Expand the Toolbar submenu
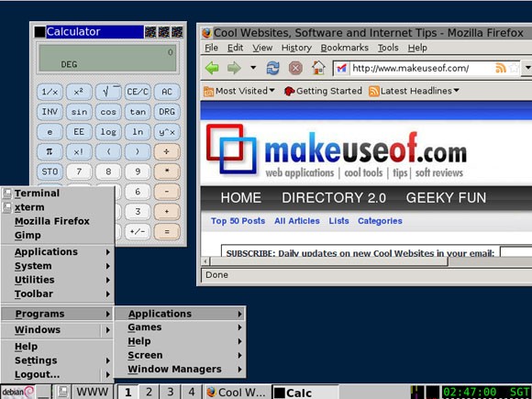Image resolution: width=532 pixels, height=399 pixels. (58, 294)
